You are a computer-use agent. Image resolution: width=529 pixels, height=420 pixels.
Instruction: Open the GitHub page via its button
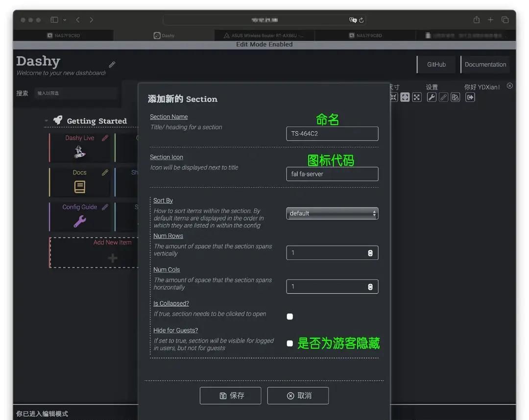tap(435, 64)
